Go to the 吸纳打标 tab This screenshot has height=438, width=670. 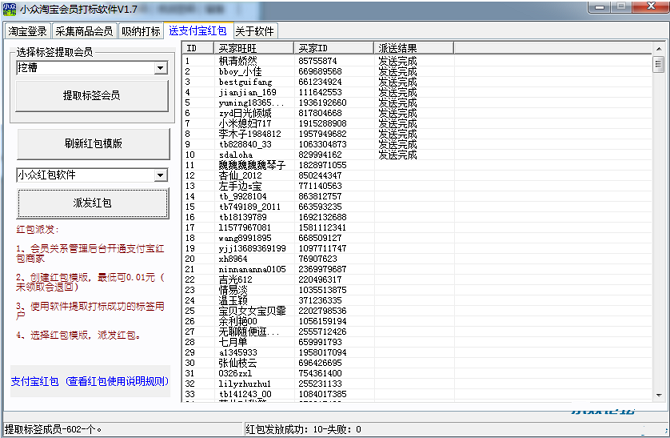141,31
